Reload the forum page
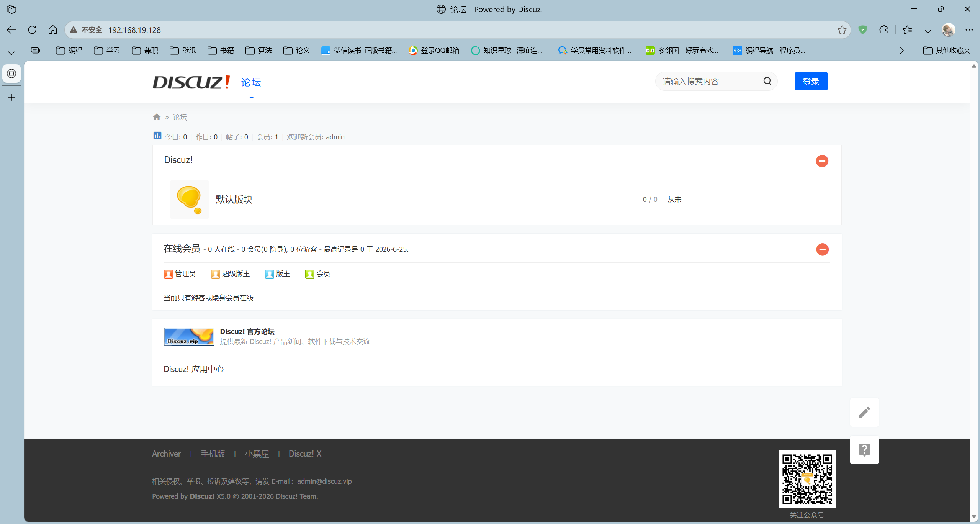This screenshot has height=524, width=980. [32, 30]
